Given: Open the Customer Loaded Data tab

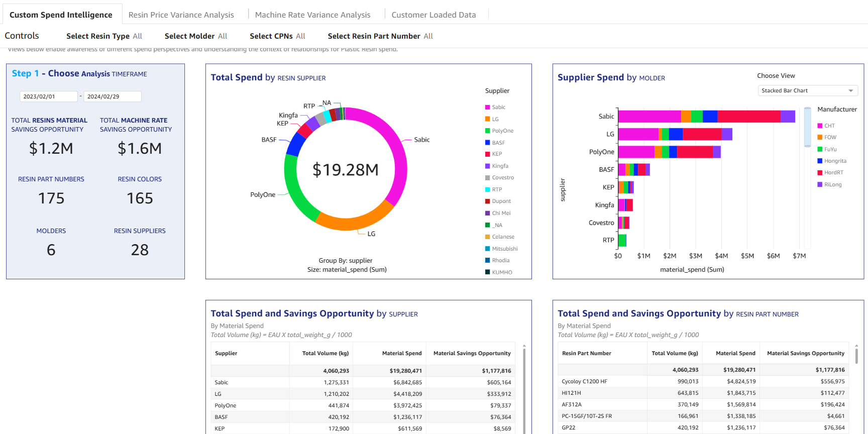Looking at the screenshot, I should tap(433, 15).
